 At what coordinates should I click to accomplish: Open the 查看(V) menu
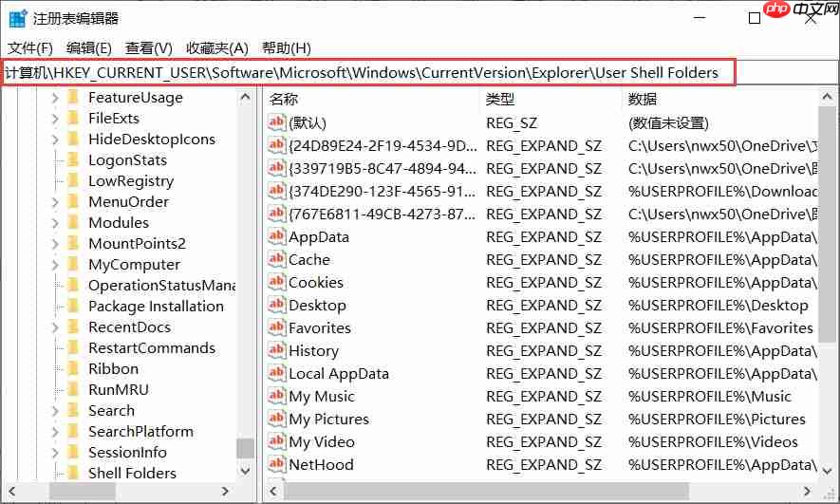[x=148, y=48]
